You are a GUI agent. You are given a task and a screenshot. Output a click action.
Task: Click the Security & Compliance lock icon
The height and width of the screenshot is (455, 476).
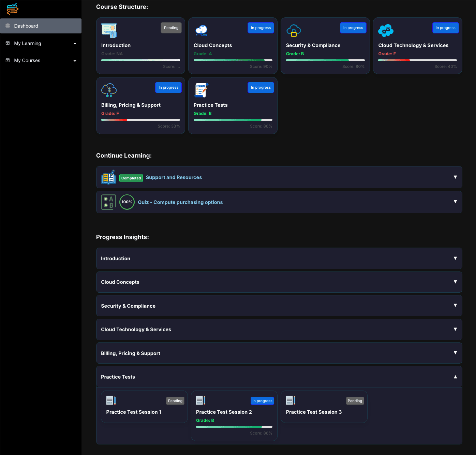294,31
